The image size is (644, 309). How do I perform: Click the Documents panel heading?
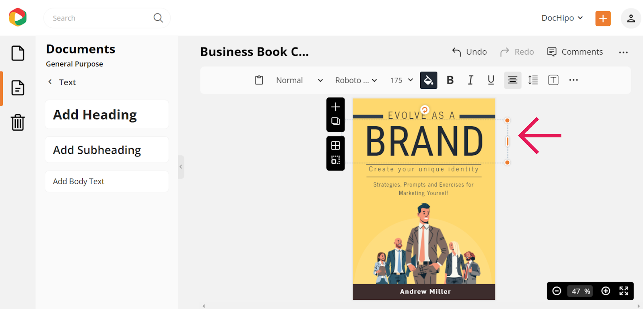[80, 49]
